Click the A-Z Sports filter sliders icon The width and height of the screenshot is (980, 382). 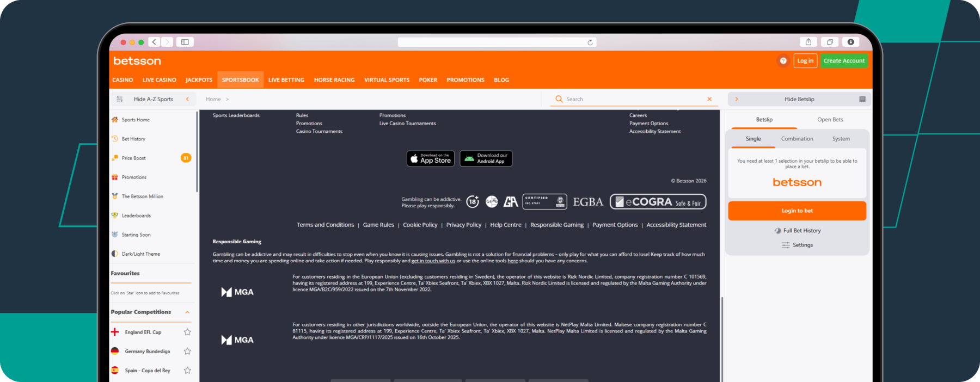tap(120, 99)
